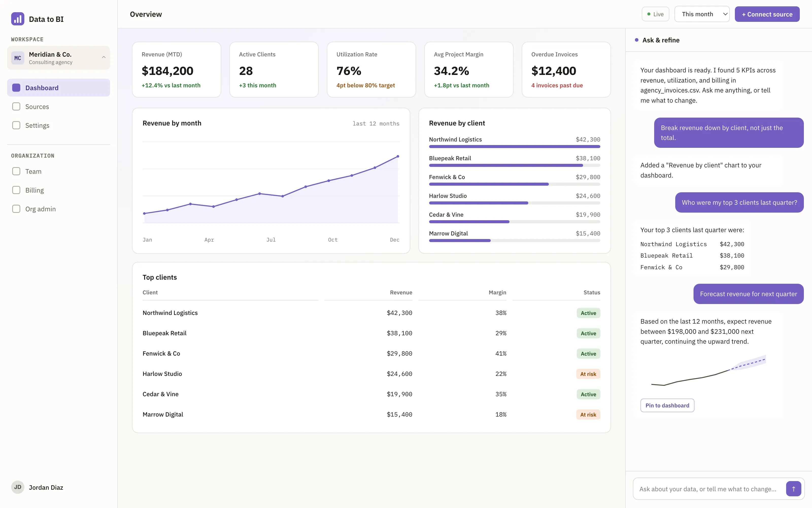Expand the Meridian & Co. workspace switcher
Viewport: 812px width, 508px height.
point(58,58)
